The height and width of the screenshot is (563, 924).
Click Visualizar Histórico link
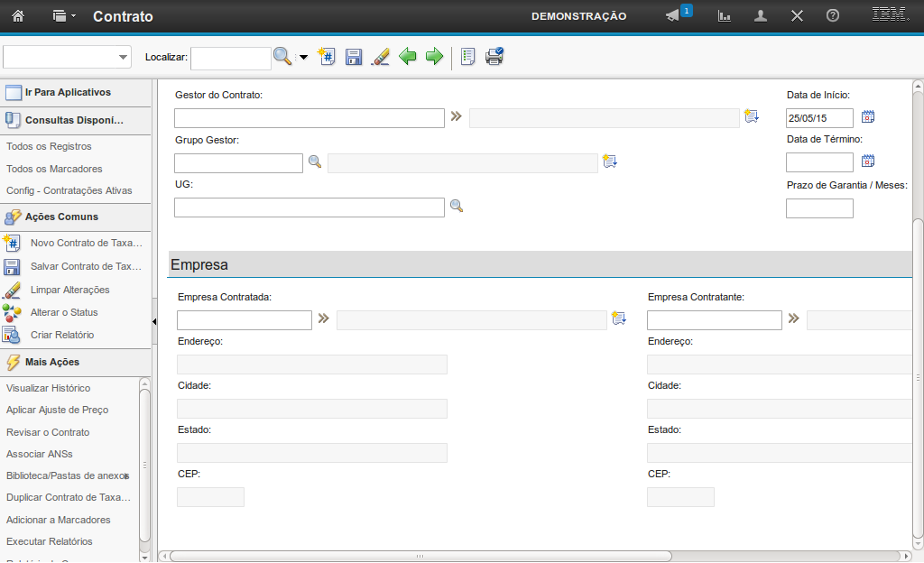coord(49,388)
